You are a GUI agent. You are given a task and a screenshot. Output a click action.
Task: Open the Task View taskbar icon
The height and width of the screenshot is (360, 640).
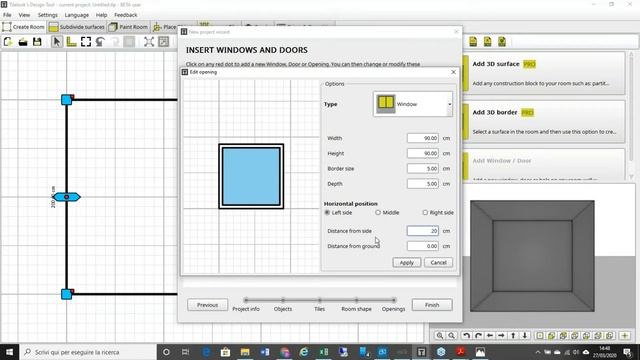185,352
